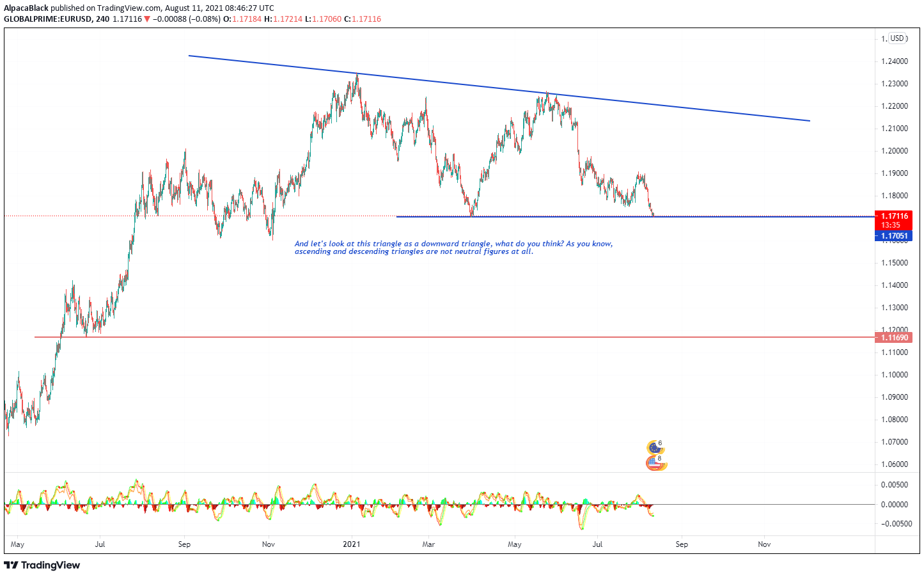
Task: Click the TradingView logo
Action: point(42,565)
